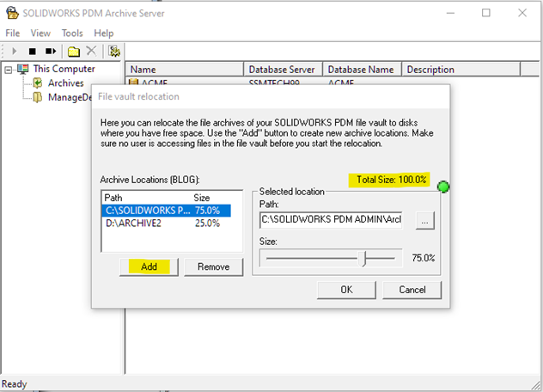
Task: Click the Size slider handle
Action: 364,258
